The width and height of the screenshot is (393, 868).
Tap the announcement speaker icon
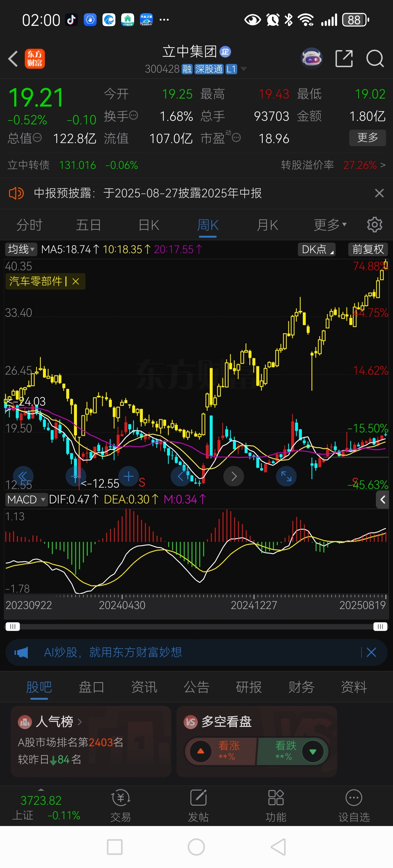click(x=16, y=193)
